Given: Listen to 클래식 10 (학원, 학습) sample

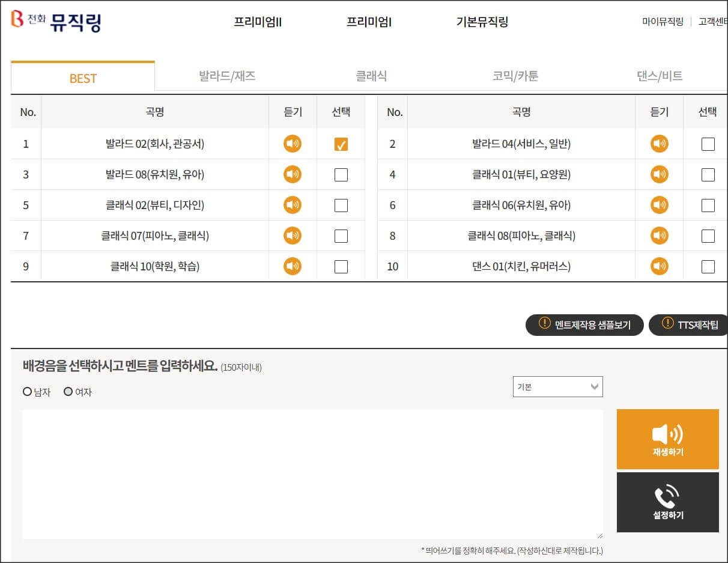Looking at the screenshot, I should point(292,266).
